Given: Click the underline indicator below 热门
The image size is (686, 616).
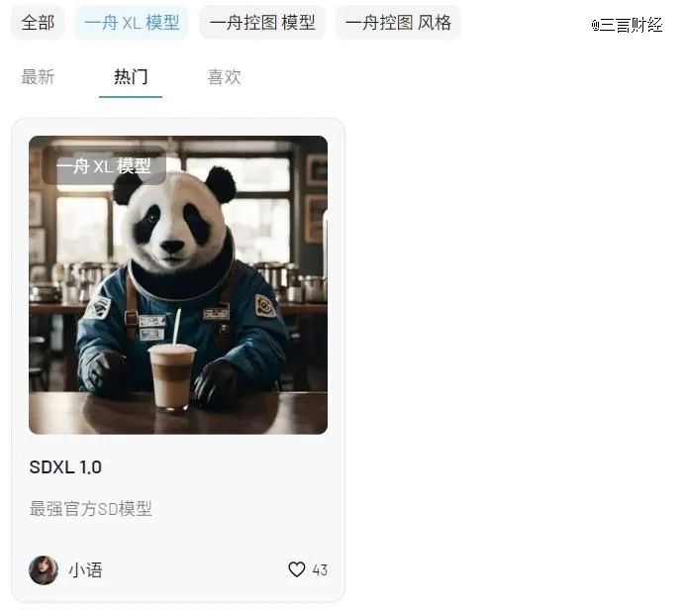Looking at the screenshot, I should [131, 97].
